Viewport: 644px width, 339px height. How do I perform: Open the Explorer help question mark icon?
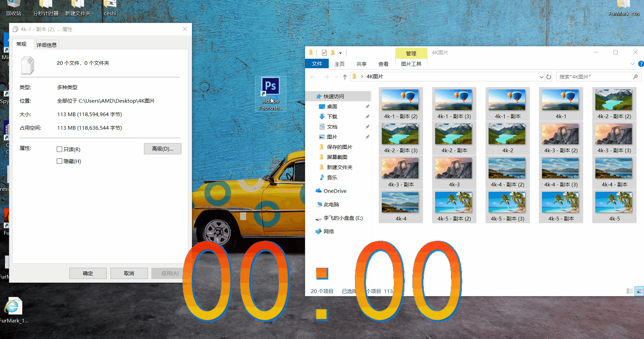point(641,64)
